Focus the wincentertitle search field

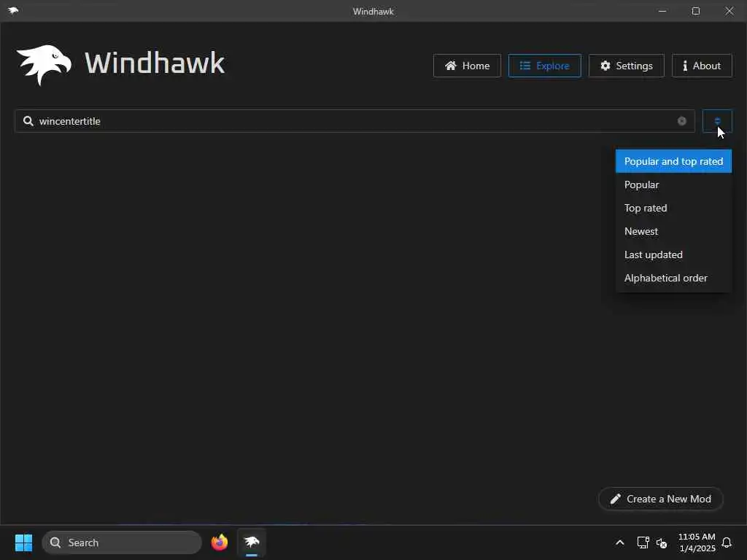point(355,121)
